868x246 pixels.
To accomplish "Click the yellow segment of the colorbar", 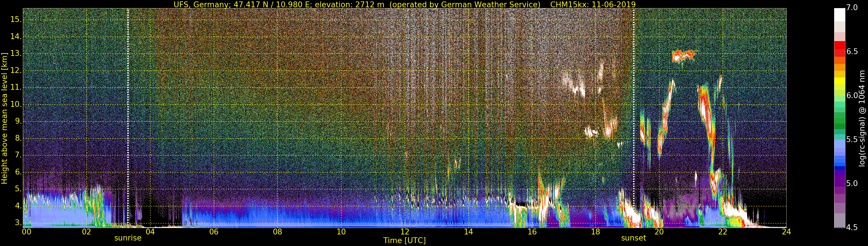I will point(840,81).
